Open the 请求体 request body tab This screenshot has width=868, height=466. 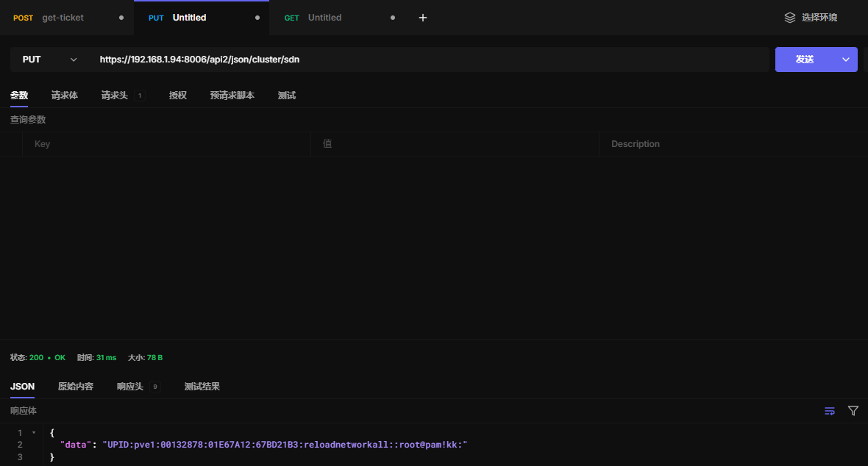click(65, 96)
